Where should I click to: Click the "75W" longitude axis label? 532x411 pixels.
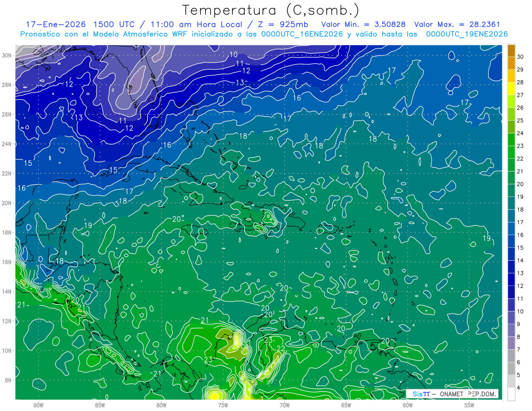[x=223, y=405]
